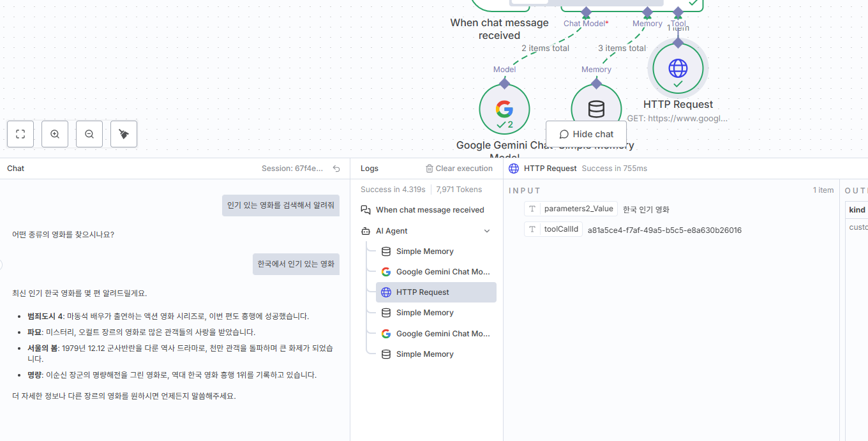Select AI Agent log entry
This screenshot has width=868, height=441.
tap(426, 231)
